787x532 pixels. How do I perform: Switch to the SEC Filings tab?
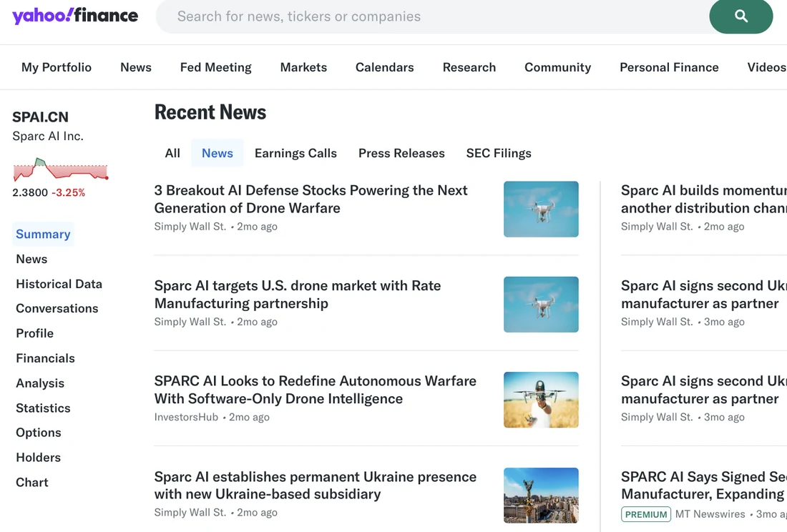pos(499,153)
